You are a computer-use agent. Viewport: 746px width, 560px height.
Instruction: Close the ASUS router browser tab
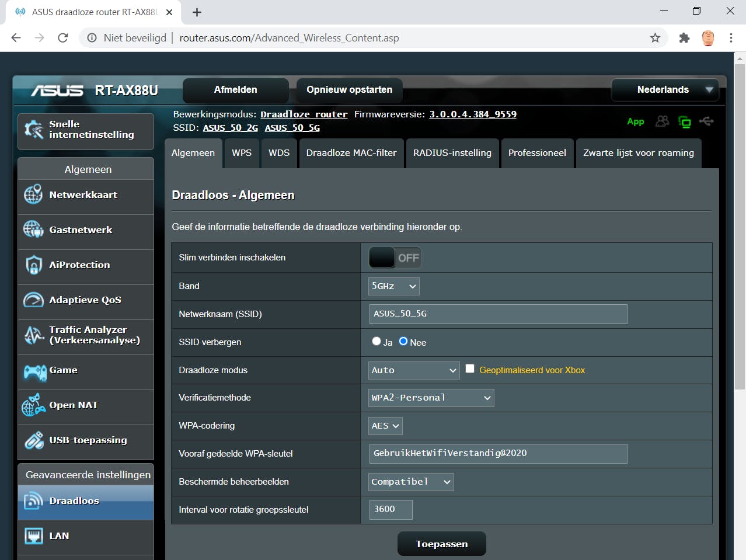pos(169,12)
